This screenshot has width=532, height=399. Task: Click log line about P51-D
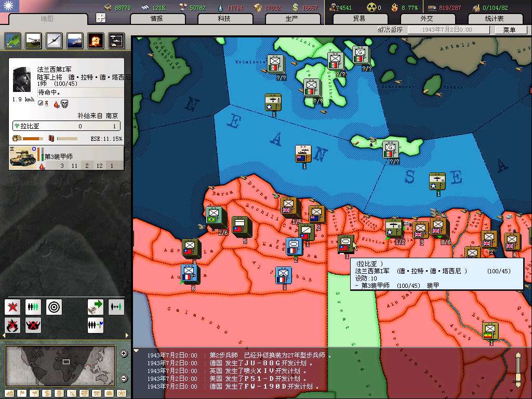click(227, 379)
